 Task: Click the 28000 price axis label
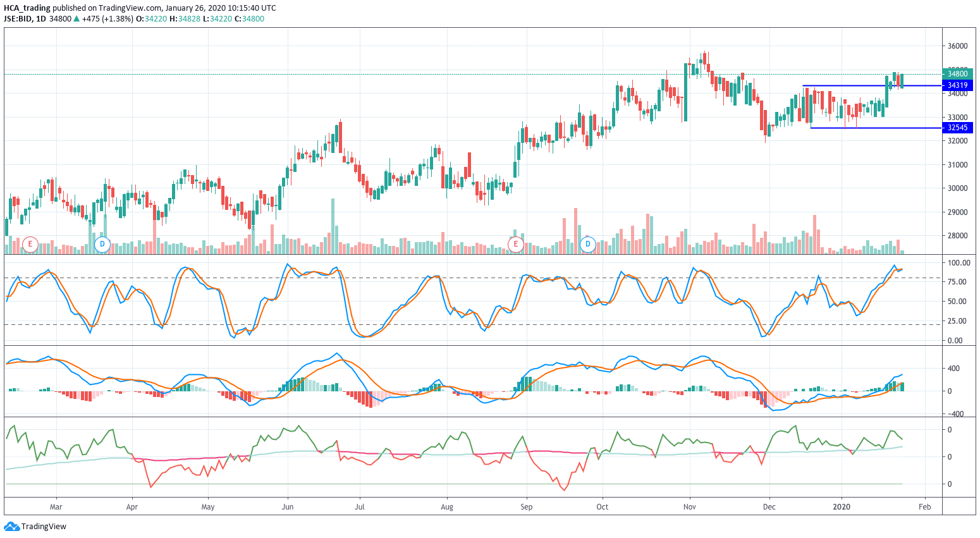click(957, 236)
